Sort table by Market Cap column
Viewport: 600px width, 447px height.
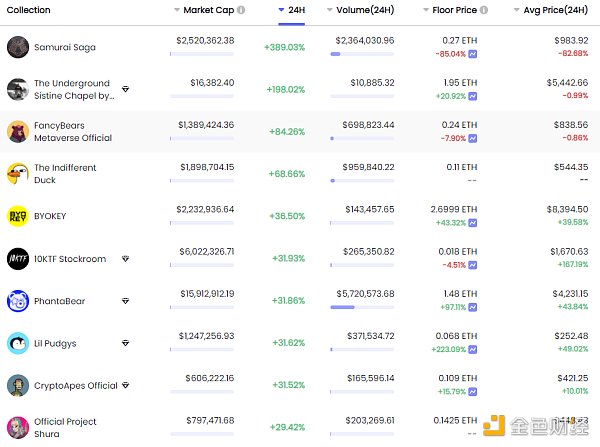click(x=208, y=10)
